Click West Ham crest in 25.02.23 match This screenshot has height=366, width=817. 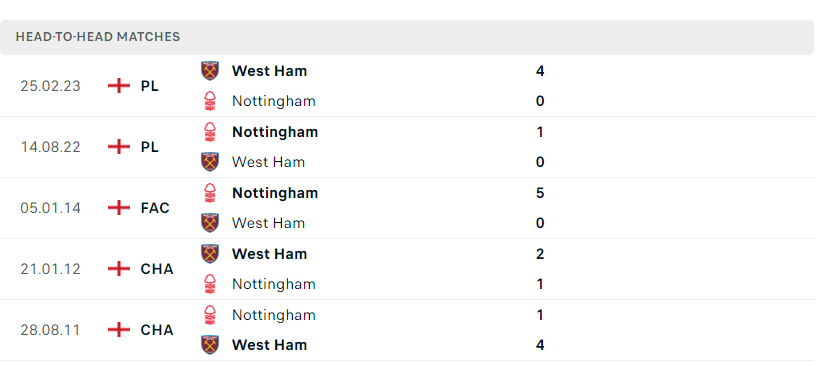[210, 71]
